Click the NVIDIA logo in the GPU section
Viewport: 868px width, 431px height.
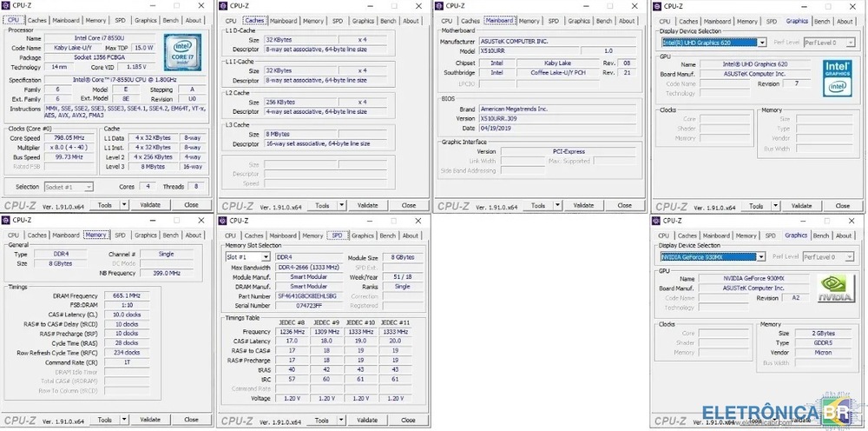837,288
